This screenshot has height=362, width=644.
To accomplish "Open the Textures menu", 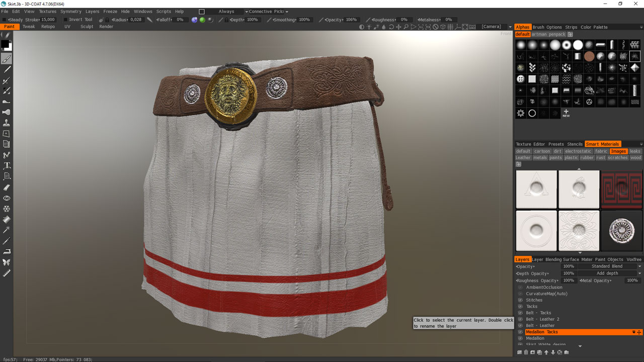I will (47, 12).
